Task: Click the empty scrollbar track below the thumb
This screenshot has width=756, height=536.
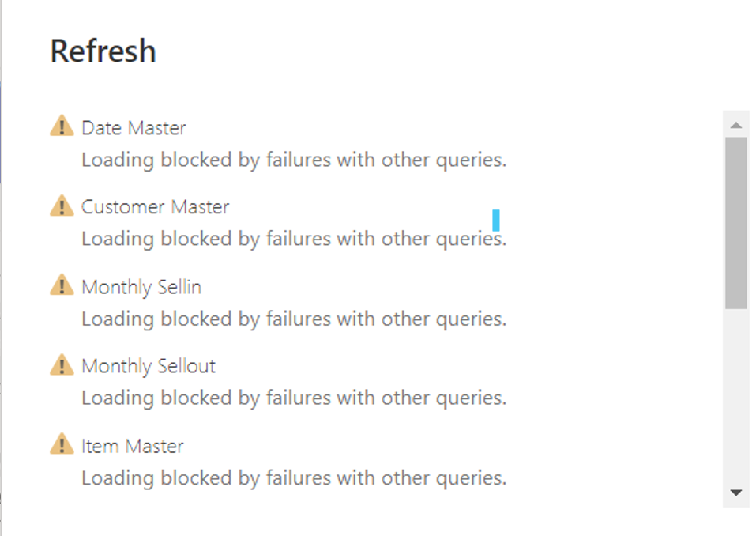Action: pyautogui.click(x=736, y=395)
